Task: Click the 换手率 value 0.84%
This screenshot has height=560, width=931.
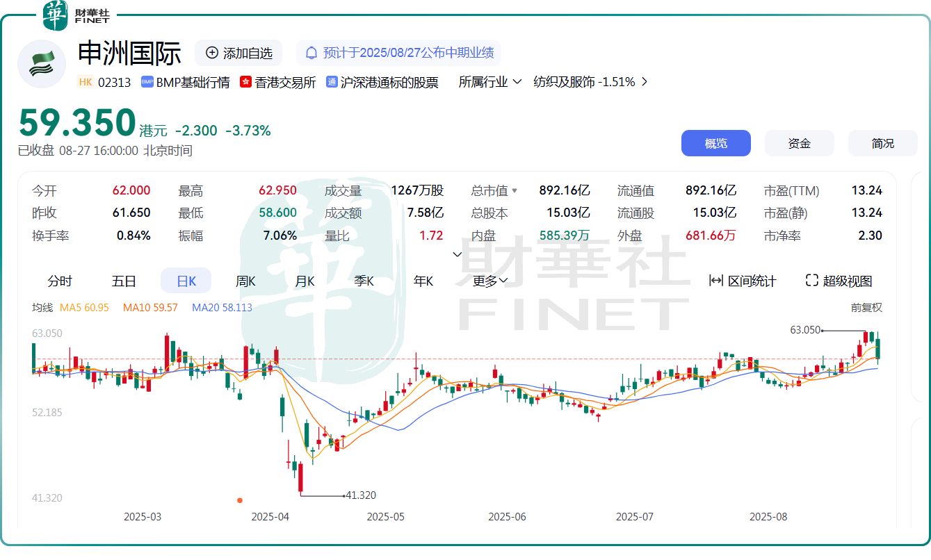Action: pyautogui.click(x=133, y=236)
